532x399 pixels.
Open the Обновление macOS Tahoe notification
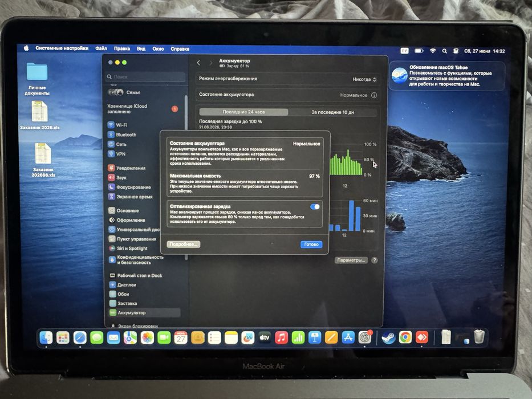pyautogui.click(x=446, y=76)
